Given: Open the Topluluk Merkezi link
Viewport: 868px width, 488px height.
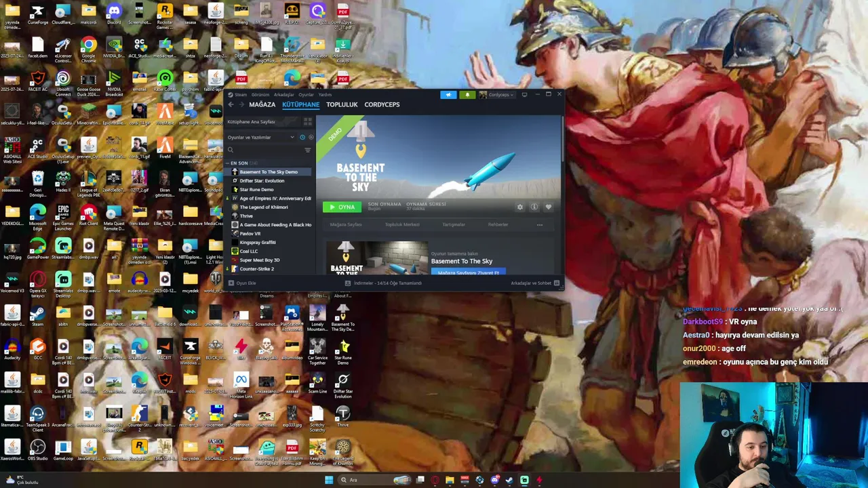Looking at the screenshot, I should 402,224.
